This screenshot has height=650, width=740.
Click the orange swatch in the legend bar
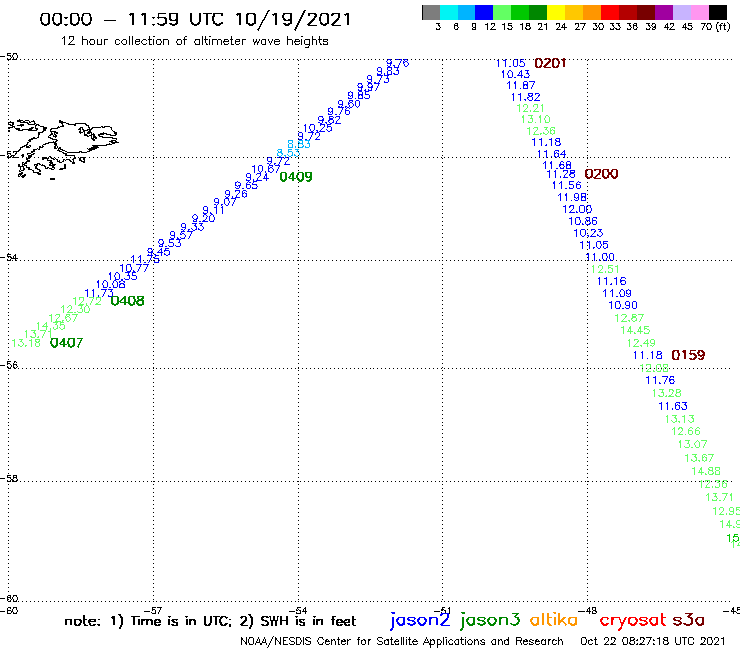tap(591, 12)
